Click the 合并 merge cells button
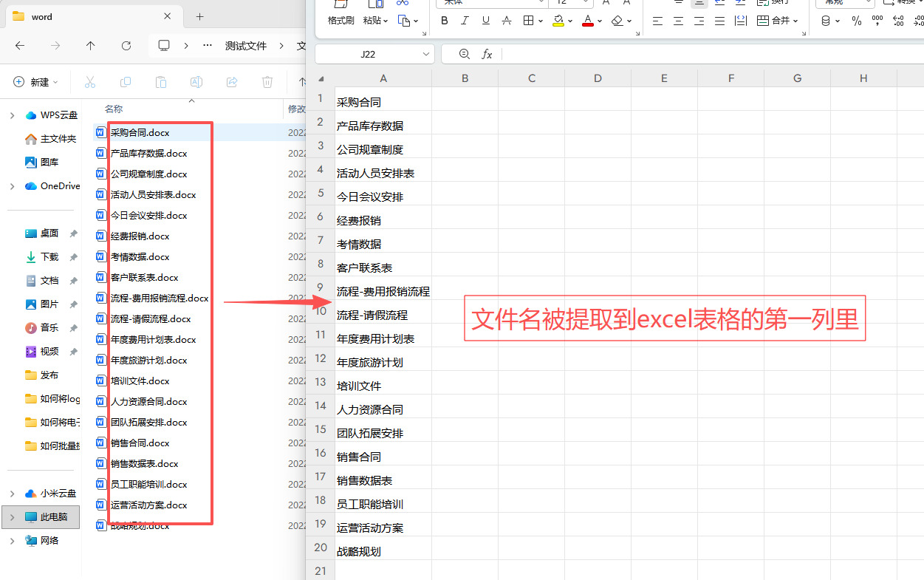 click(x=778, y=21)
